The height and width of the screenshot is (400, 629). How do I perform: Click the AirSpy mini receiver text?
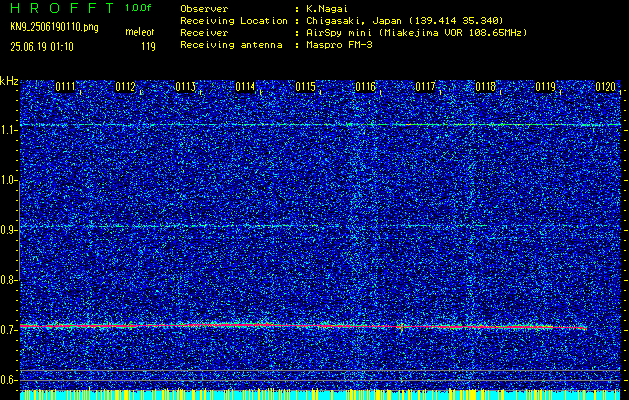pos(416,33)
